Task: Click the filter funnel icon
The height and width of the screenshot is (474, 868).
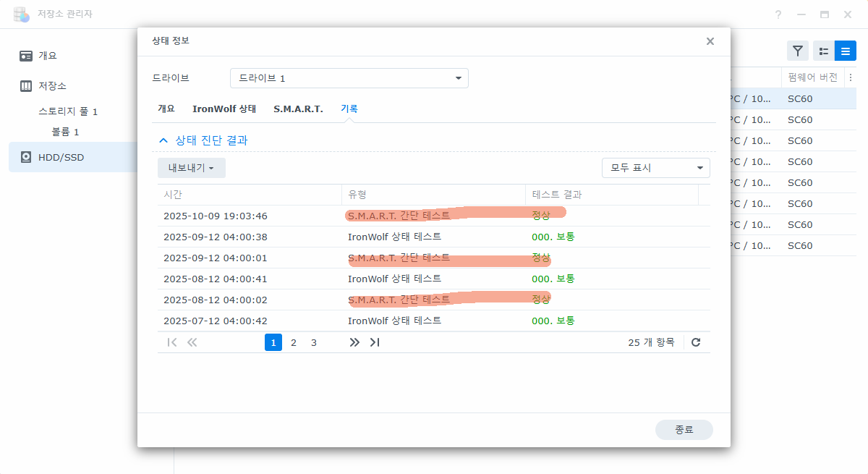Action: 797,51
